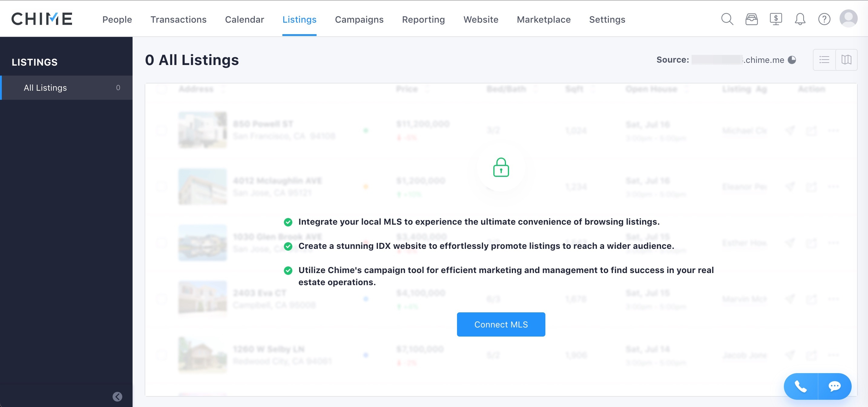The image size is (868, 407).
Task: Go to the People tab
Action: point(117,20)
